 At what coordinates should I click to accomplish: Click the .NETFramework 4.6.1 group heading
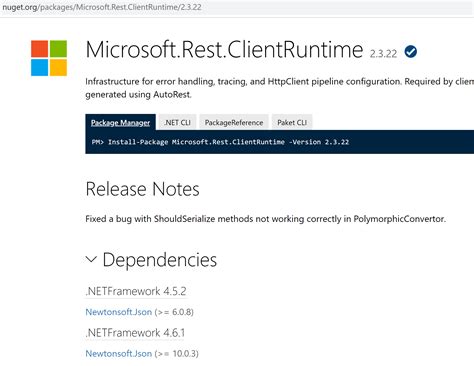point(135,333)
